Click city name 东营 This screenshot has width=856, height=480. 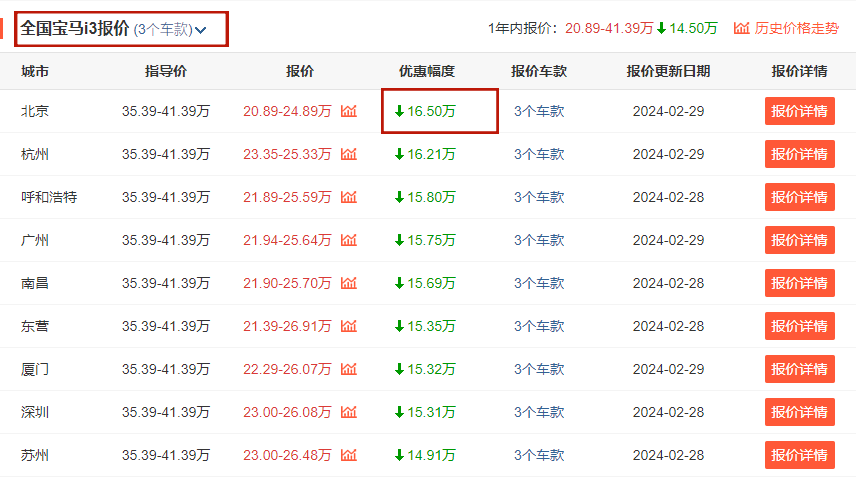pos(35,327)
